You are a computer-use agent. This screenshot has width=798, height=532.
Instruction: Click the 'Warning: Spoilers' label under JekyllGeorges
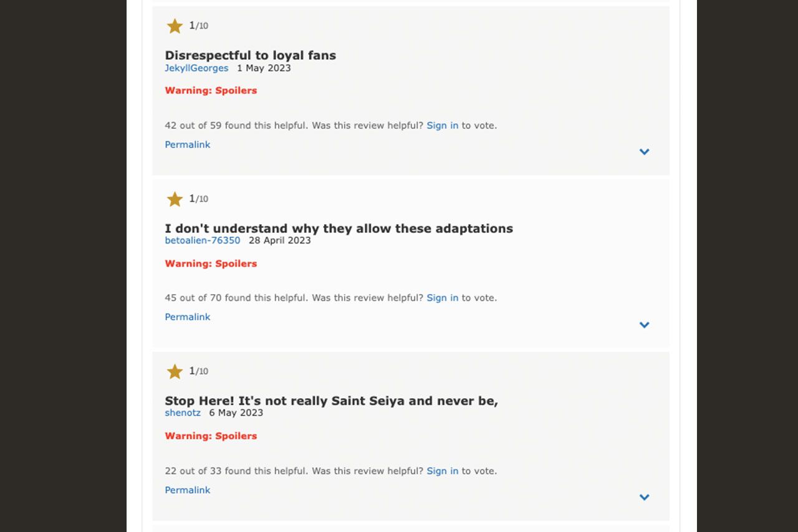point(211,90)
